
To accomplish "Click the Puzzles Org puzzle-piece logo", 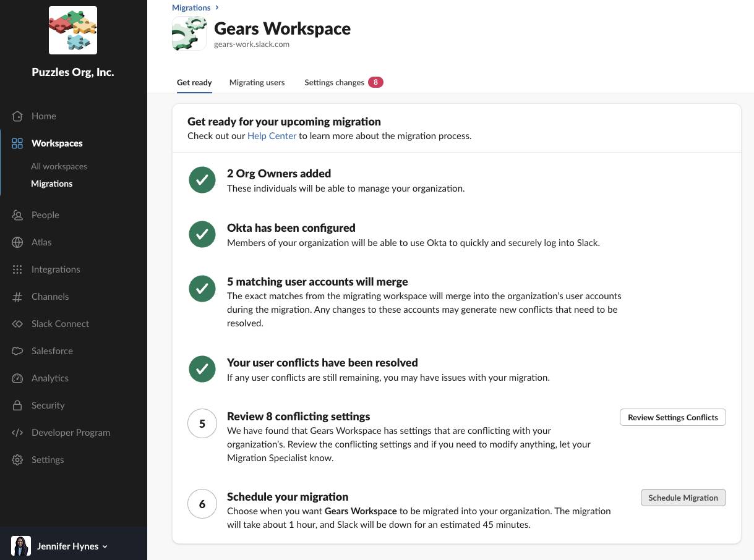I will pos(73,30).
